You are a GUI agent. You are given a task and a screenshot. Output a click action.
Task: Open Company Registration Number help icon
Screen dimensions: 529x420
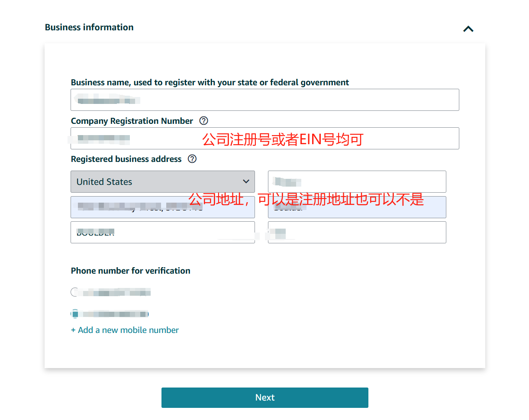point(203,121)
